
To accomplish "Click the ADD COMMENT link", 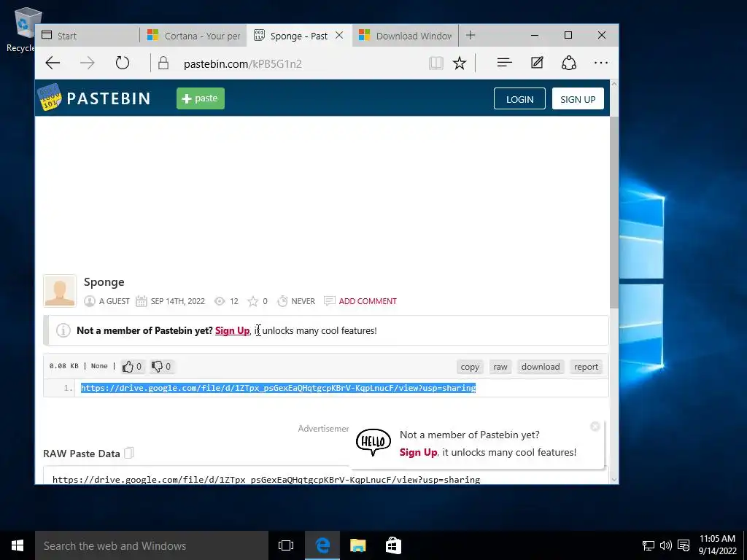I will tap(368, 301).
